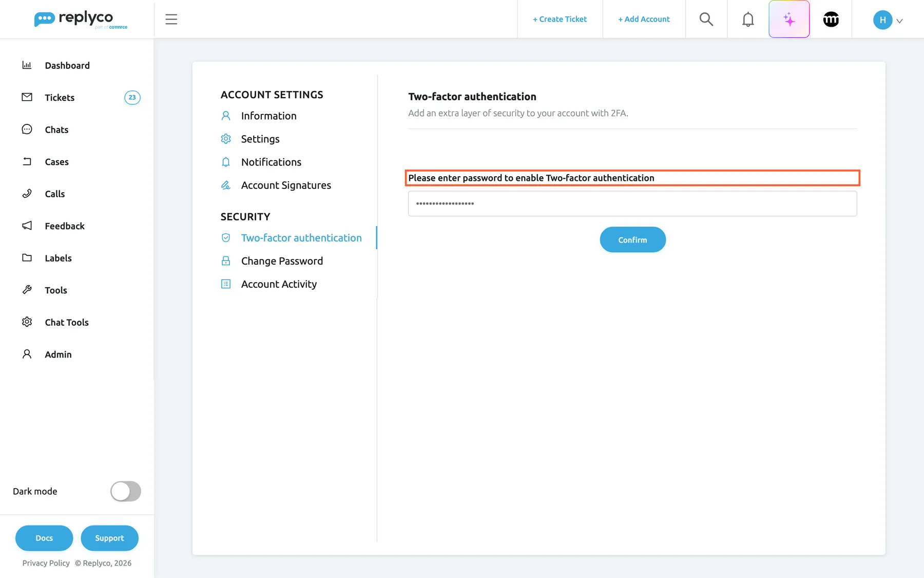Click the Dashboard chart icon
Screen dimensions: 924x578
coord(27,65)
